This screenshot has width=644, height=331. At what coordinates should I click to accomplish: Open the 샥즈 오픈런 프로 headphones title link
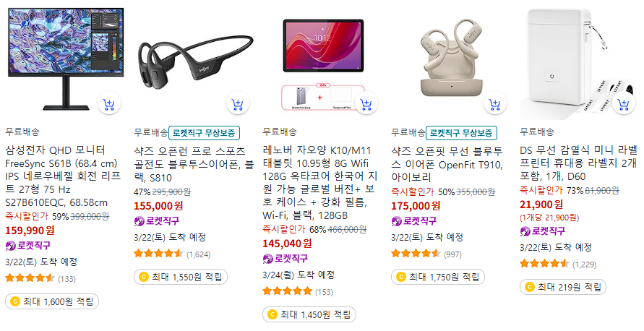[x=194, y=164]
